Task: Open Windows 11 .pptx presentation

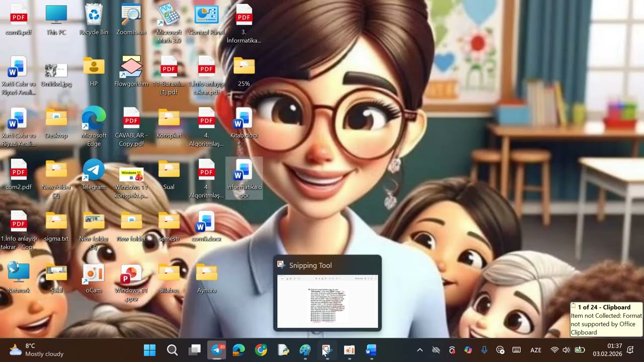Action: (x=131, y=282)
